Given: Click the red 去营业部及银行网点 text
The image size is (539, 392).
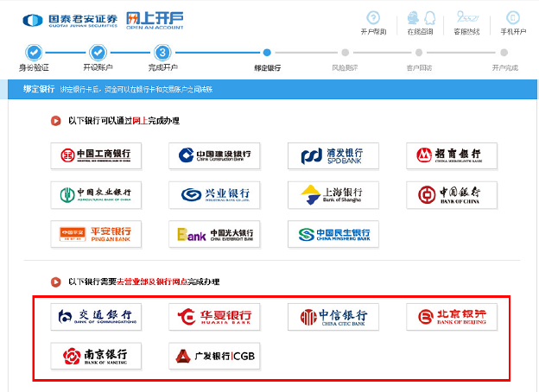Looking at the screenshot, I should point(152,281).
